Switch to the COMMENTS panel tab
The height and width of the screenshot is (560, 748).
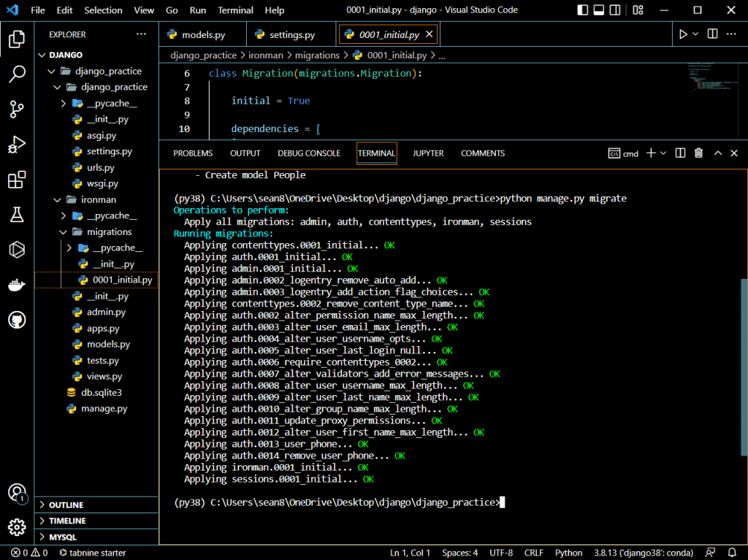[x=483, y=153]
